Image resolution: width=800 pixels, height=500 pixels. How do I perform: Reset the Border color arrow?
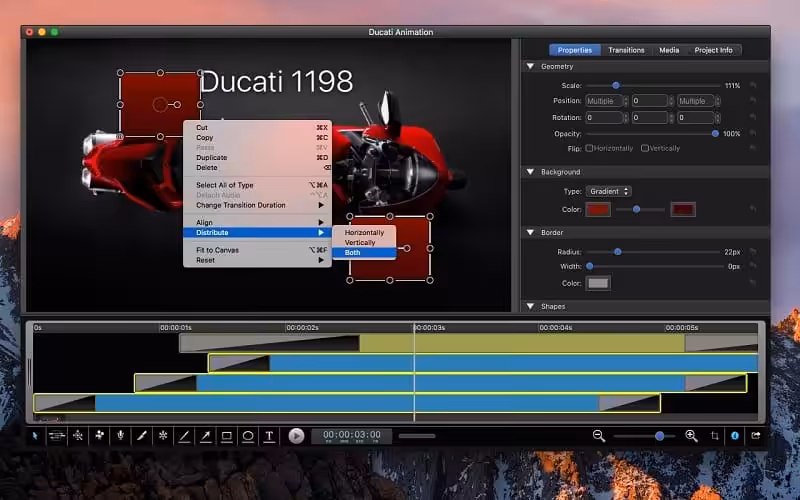pyautogui.click(x=753, y=283)
